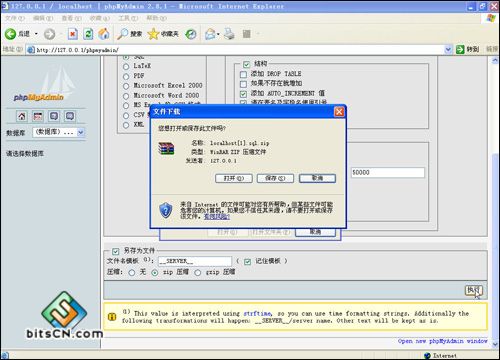The image size is (500, 360).
Task: Click phpMyAdmin home icon in sidebar
Action: 22,116
